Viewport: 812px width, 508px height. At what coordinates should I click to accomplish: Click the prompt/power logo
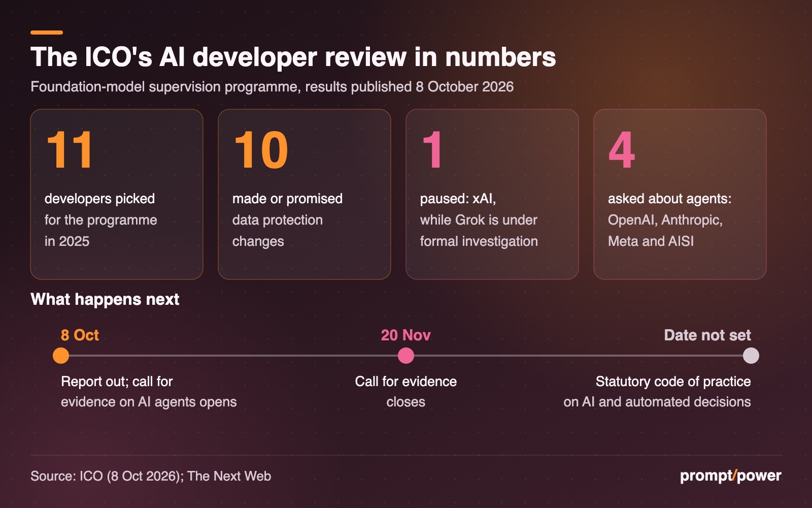click(731, 476)
